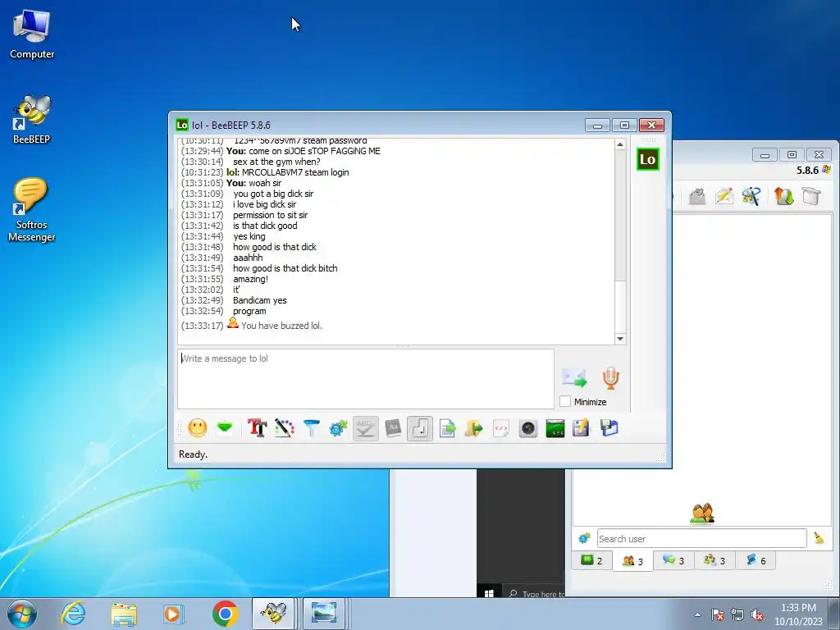Image resolution: width=840 pixels, height=630 pixels.
Task: Click the chat scrollbar down arrow
Action: [x=620, y=339]
